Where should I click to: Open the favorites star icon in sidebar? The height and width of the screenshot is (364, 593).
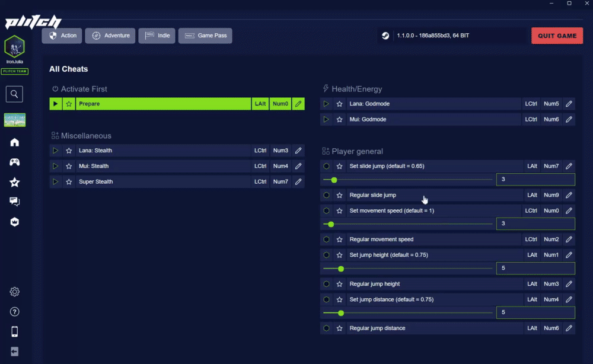coord(14,182)
